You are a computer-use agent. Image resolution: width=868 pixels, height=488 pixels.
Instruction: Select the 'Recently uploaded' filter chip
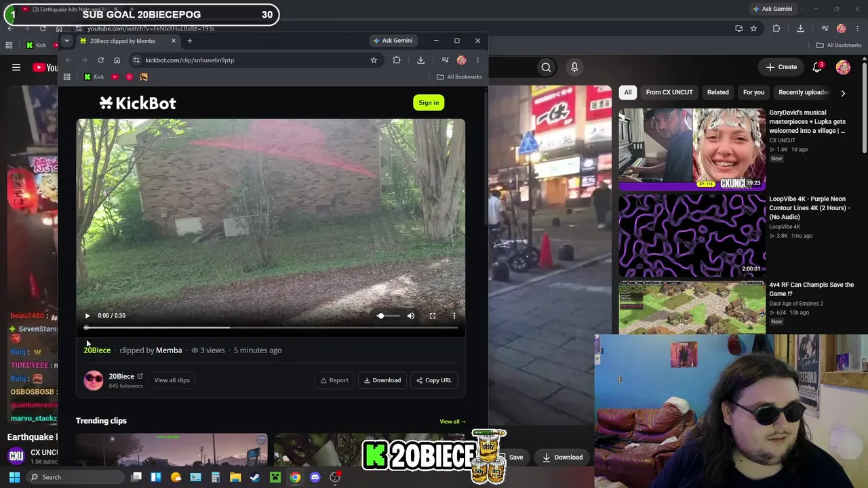(804, 92)
